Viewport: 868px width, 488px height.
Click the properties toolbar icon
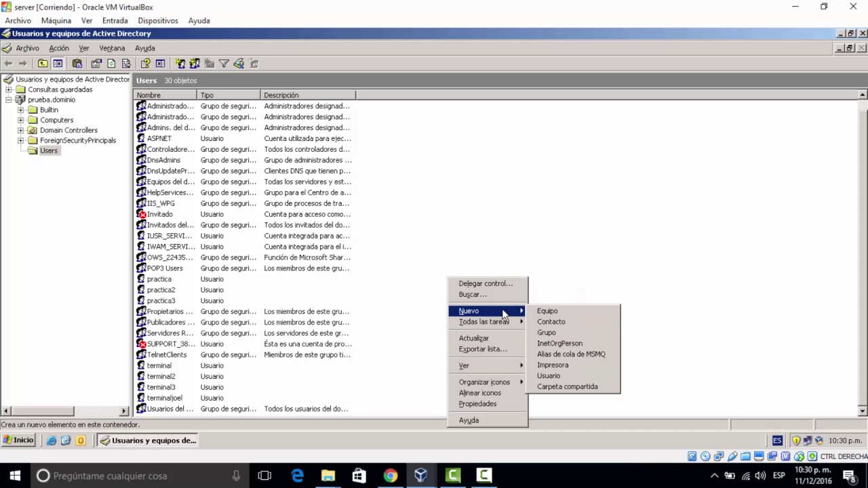[x=96, y=63]
